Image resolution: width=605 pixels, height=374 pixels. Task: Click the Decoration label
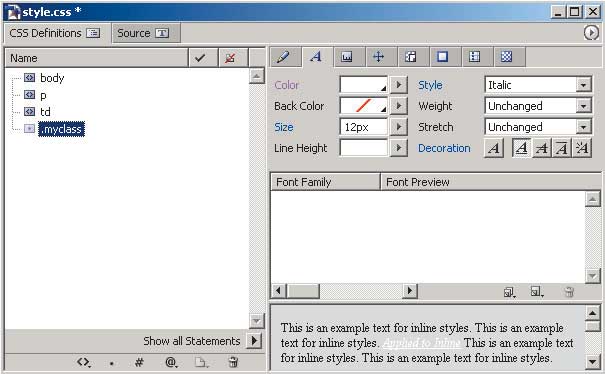(x=444, y=148)
